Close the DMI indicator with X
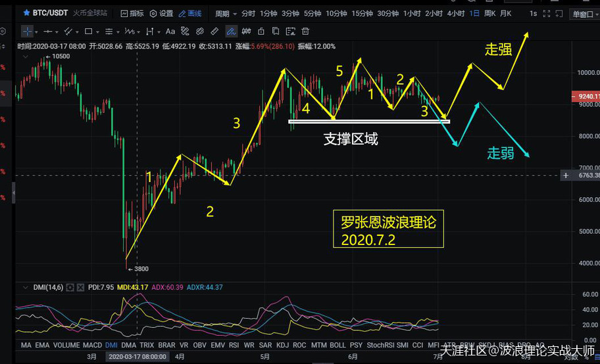Viewport: 600px width, 364px height. tap(80, 287)
